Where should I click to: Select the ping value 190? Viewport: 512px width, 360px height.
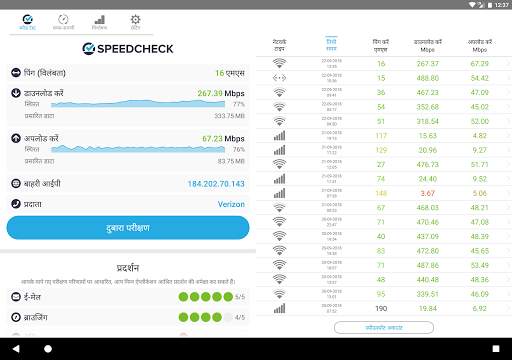381,309
